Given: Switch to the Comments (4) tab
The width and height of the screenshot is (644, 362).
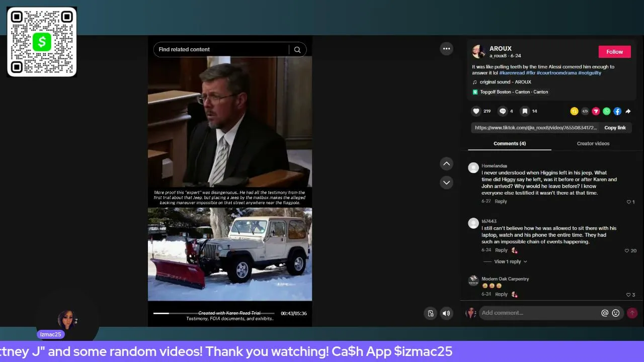Looking at the screenshot, I should point(510,143).
